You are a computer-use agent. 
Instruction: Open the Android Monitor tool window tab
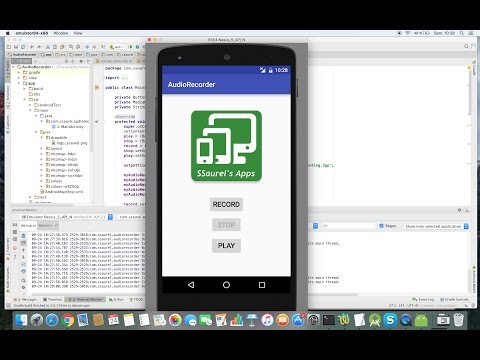click(85, 300)
